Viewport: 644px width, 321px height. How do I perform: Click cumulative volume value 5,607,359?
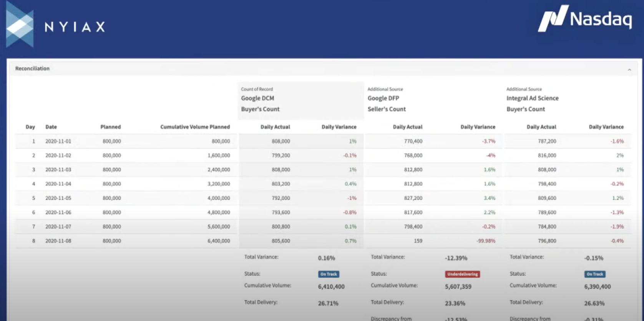coord(458,286)
